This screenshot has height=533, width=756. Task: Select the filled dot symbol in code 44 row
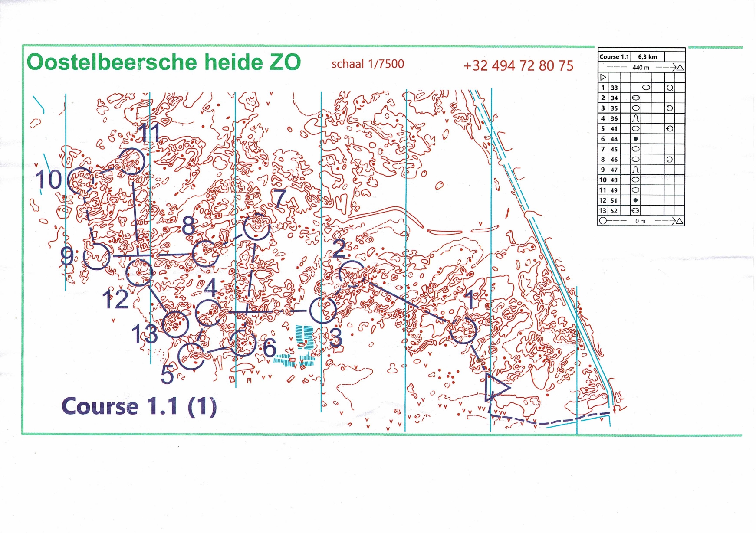[x=636, y=139]
